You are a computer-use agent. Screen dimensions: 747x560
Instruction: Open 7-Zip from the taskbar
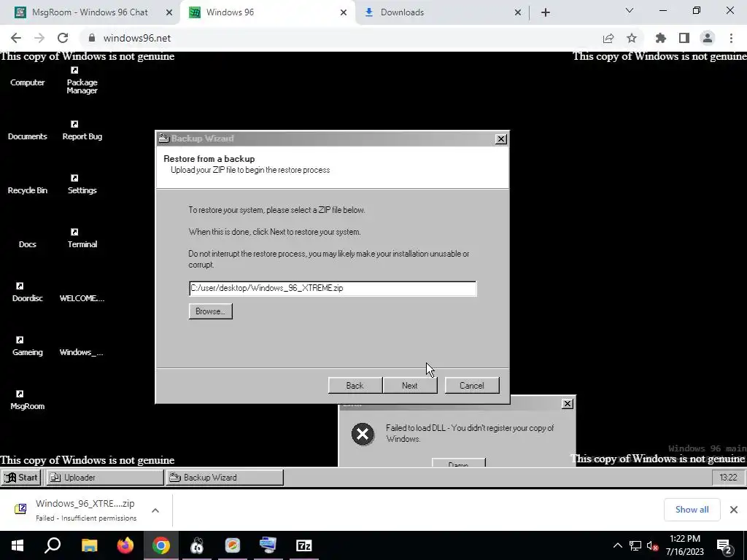coord(304,545)
